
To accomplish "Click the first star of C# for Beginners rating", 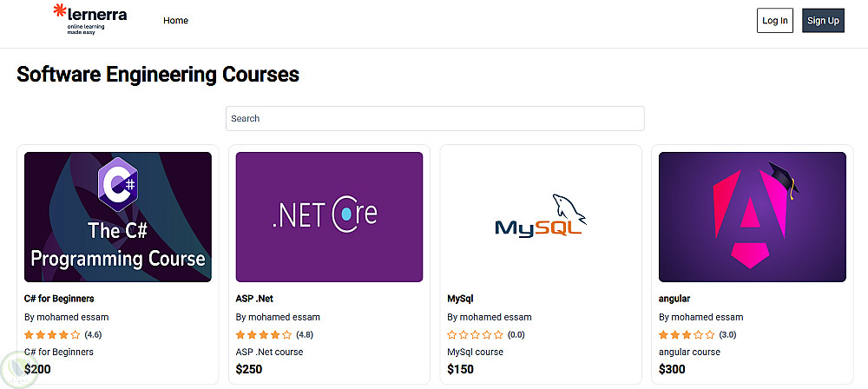I will pyautogui.click(x=29, y=334).
